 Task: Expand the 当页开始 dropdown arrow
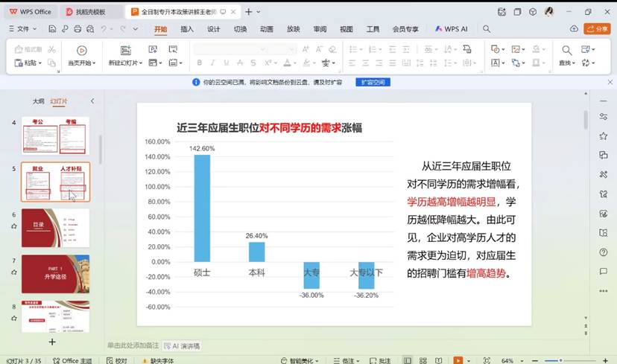[94, 63]
